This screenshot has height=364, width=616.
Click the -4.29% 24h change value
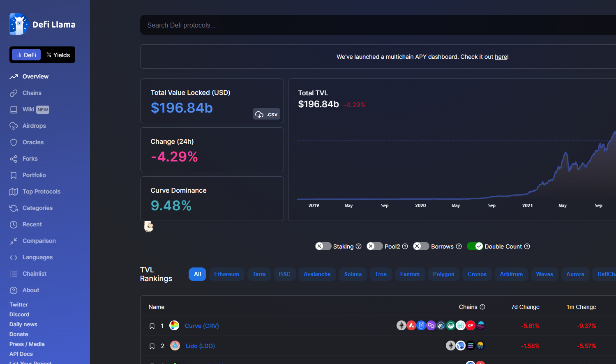[174, 157]
